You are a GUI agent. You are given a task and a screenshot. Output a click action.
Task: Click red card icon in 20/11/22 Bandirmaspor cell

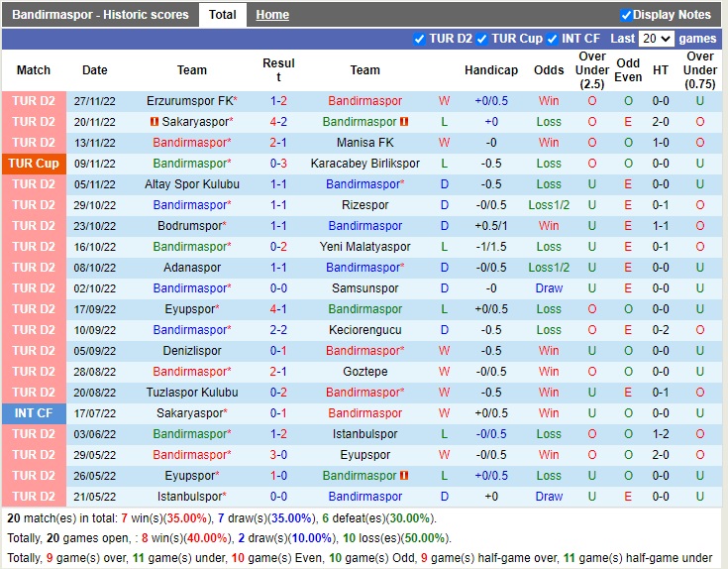(404, 122)
